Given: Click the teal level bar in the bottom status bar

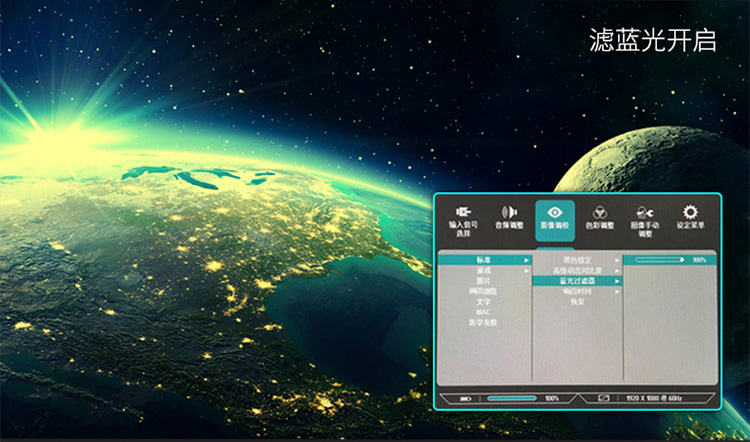Looking at the screenshot, I should click(512, 398).
